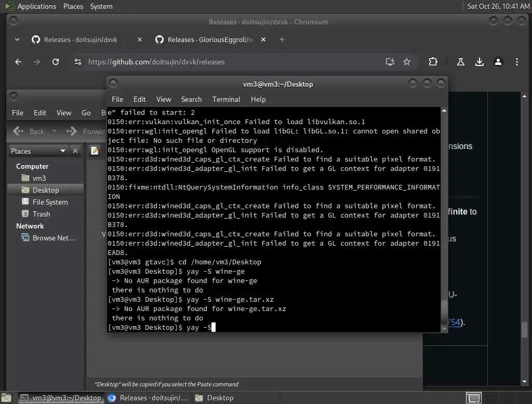Viewport: 532px width, 404px height.
Task: Open the Places side pane dropdown
Action: tap(37, 151)
